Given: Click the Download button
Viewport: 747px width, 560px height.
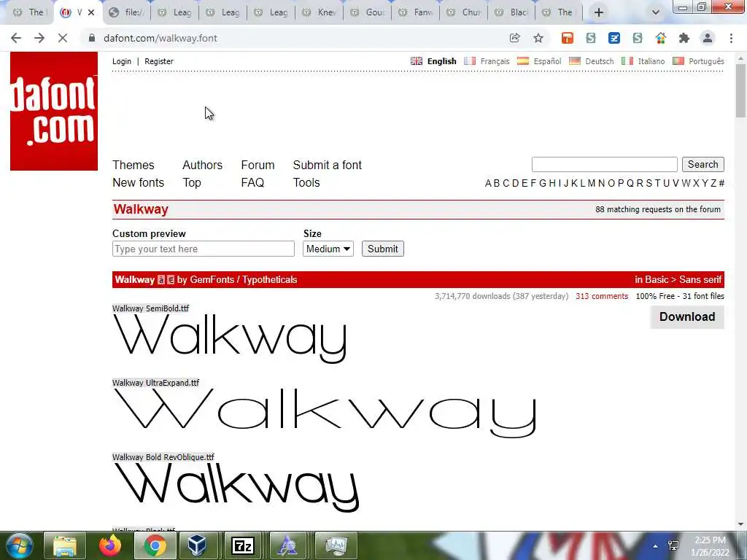Looking at the screenshot, I should click(x=687, y=316).
